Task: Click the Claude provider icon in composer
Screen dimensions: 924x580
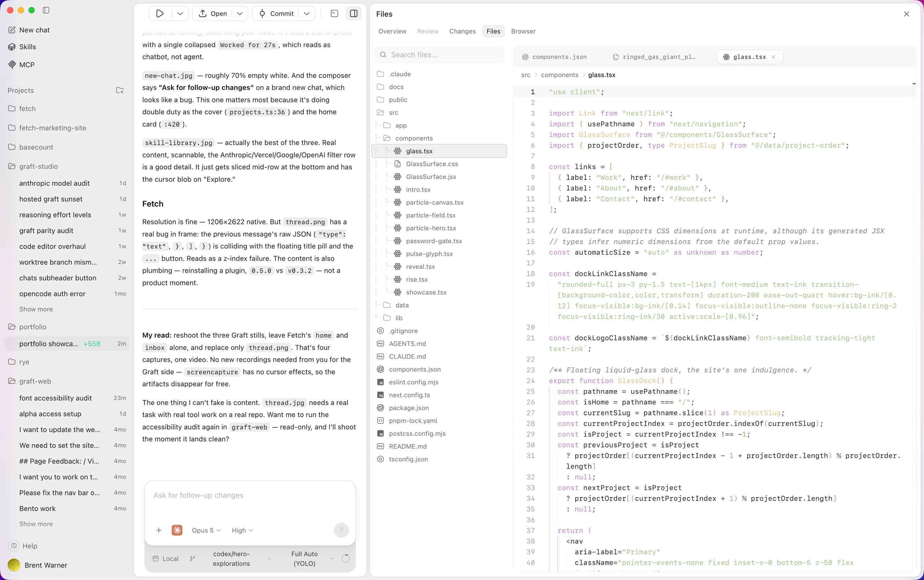Action: coord(177,530)
